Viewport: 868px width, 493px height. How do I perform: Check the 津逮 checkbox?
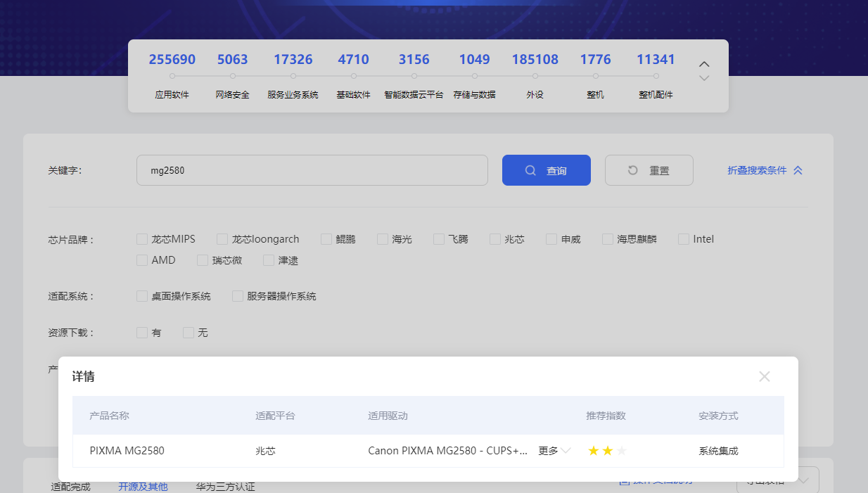(x=269, y=260)
